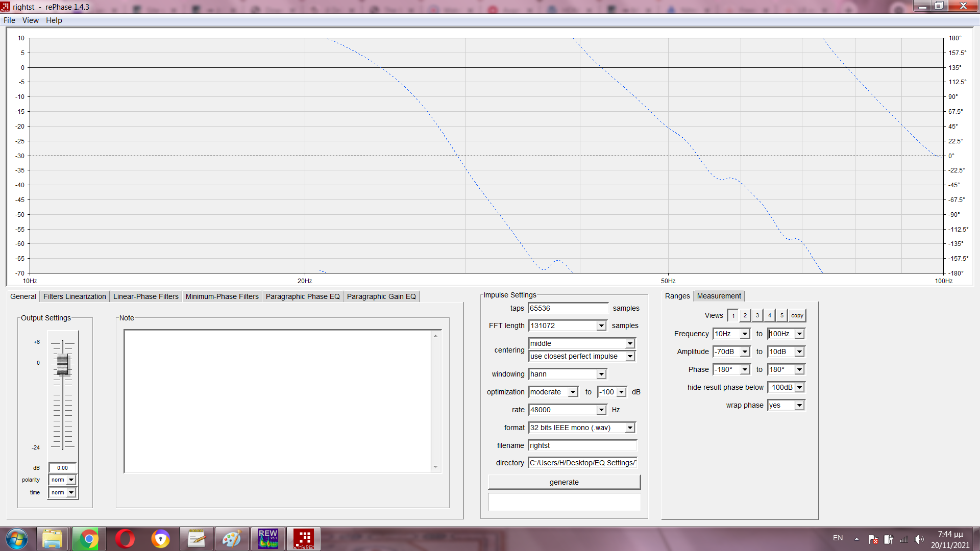Open the Paint taskbar icon
The height and width of the screenshot is (551, 980).
[232, 539]
